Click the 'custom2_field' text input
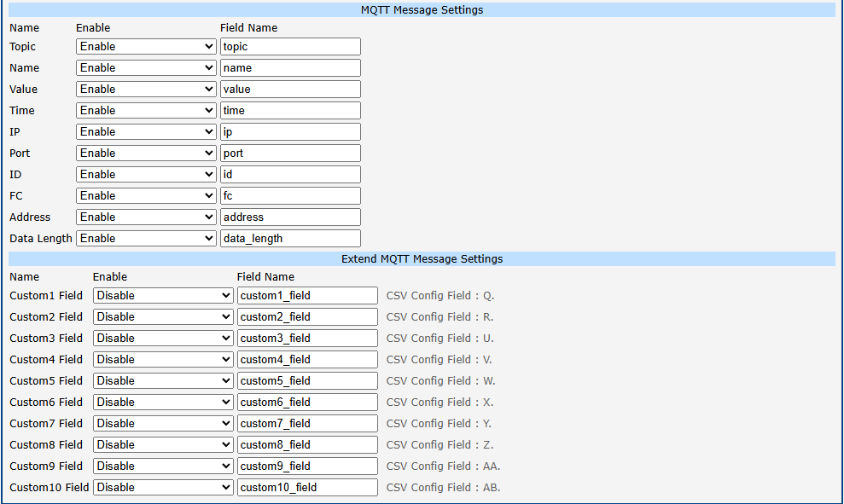Image resolution: width=844 pixels, height=504 pixels. click(307, 317)
